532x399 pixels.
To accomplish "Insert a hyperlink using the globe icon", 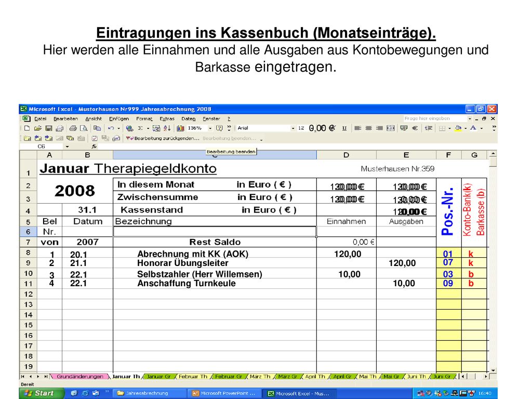I will coord(129,128).
